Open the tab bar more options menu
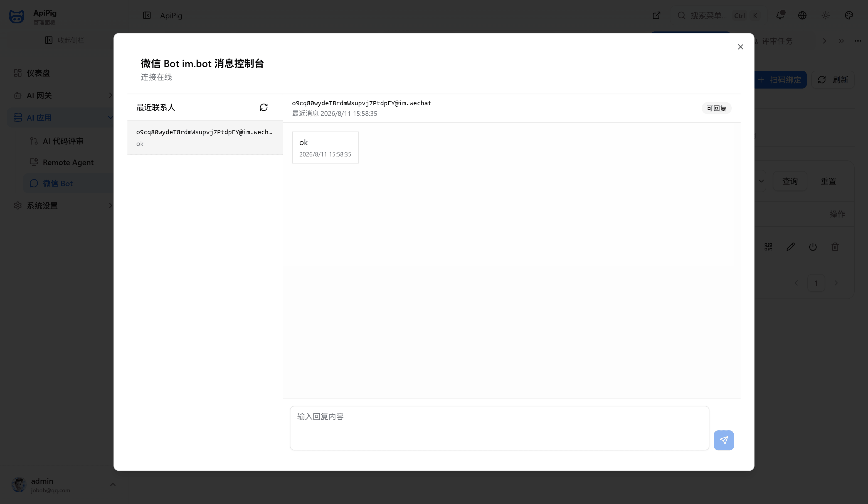The width and height of the screenshot is (868, 504). click(858, 41)
